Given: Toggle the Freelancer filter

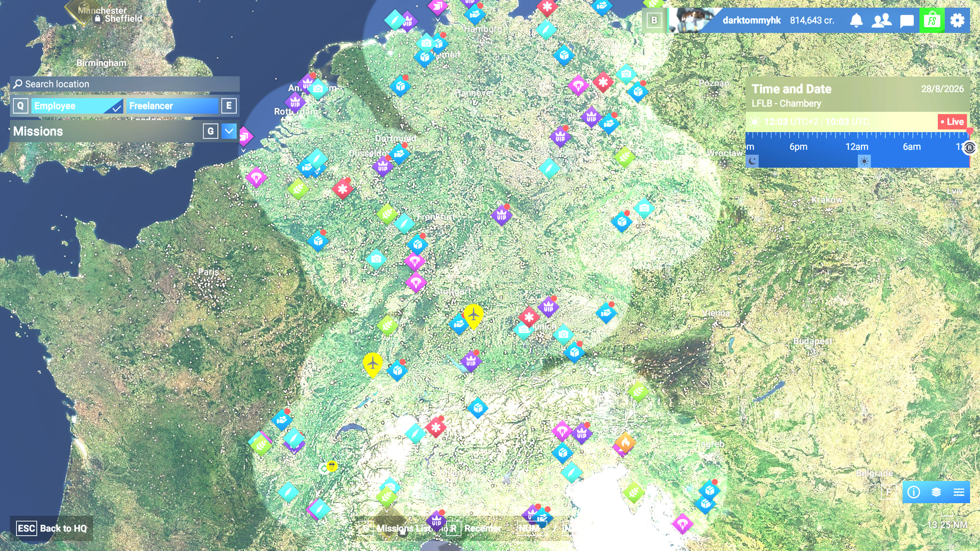Looking at the screenshot, I should click(x=172, y=106).
